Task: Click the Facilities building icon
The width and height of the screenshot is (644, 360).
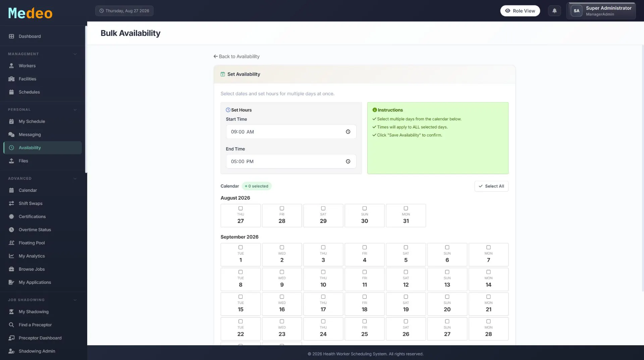Action: [x=11, y=79]
